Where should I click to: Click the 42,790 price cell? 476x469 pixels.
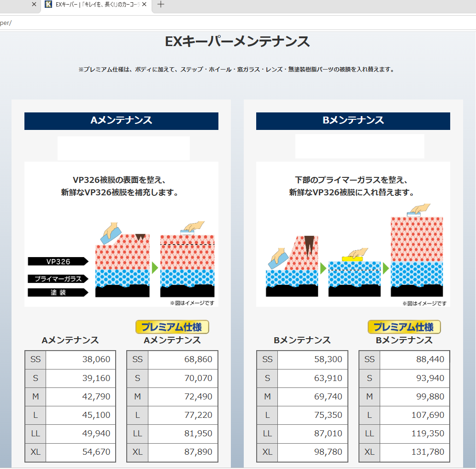click(81, 397)
